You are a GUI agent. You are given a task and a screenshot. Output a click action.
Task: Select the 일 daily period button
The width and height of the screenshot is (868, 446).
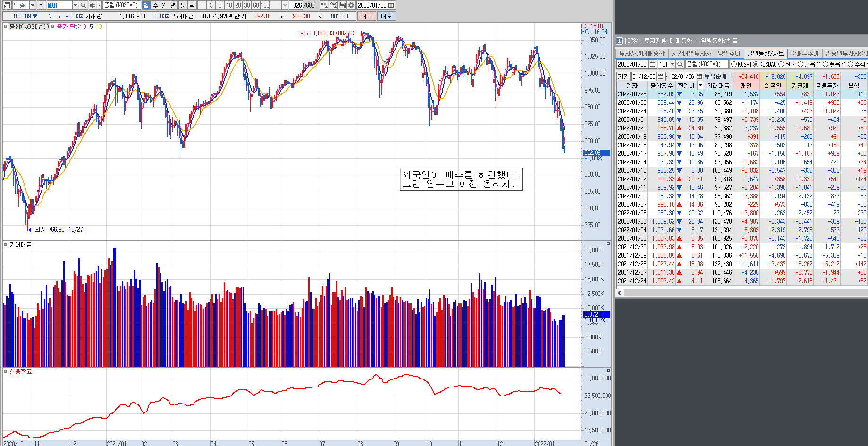[146, 5]
